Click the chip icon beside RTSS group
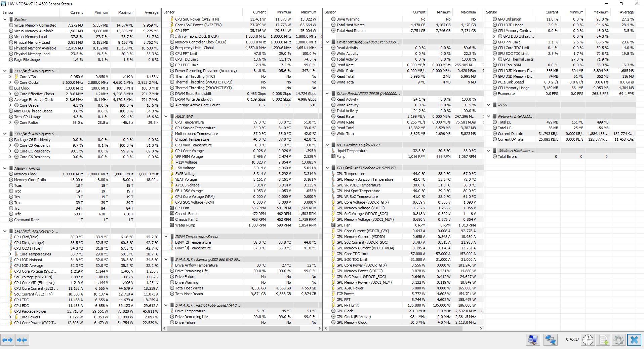Viewport: 644px width, 349px height. [495, 105]
